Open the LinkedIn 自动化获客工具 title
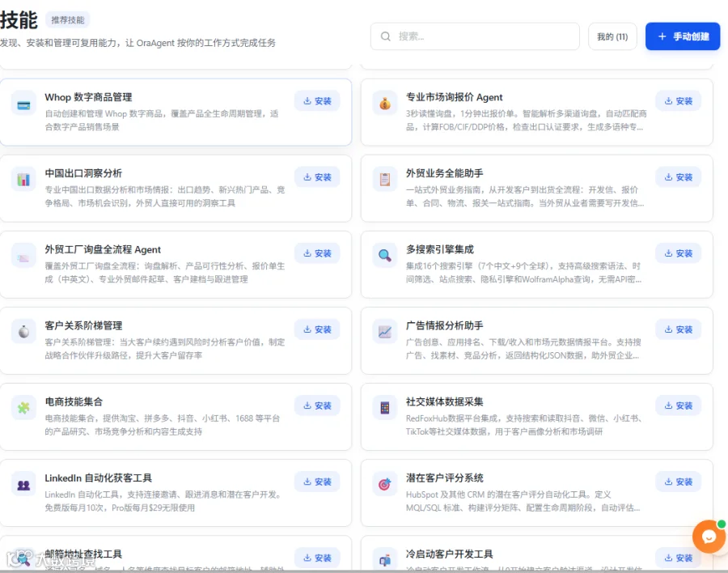Image resolution: width=728 pixels, height=573 pixels. (98, 478)
